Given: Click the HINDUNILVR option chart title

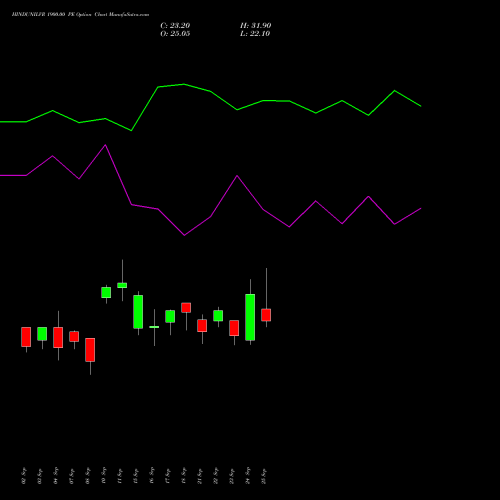Looking at the screenshot, I should pyautogui.click(x=80, y=15).
